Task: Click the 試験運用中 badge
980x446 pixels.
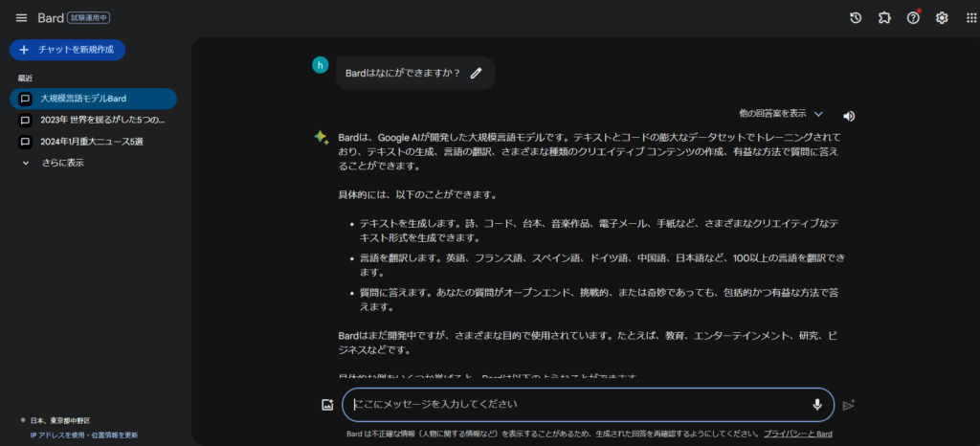Action: pos(89,18)
